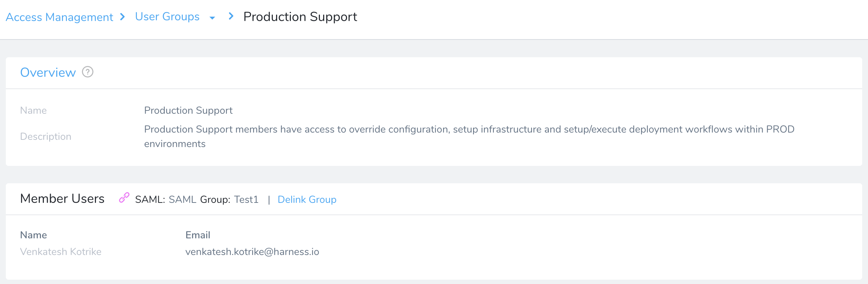Click the Production Support name value
868x284 pixels.
click(x=188, y=110)
